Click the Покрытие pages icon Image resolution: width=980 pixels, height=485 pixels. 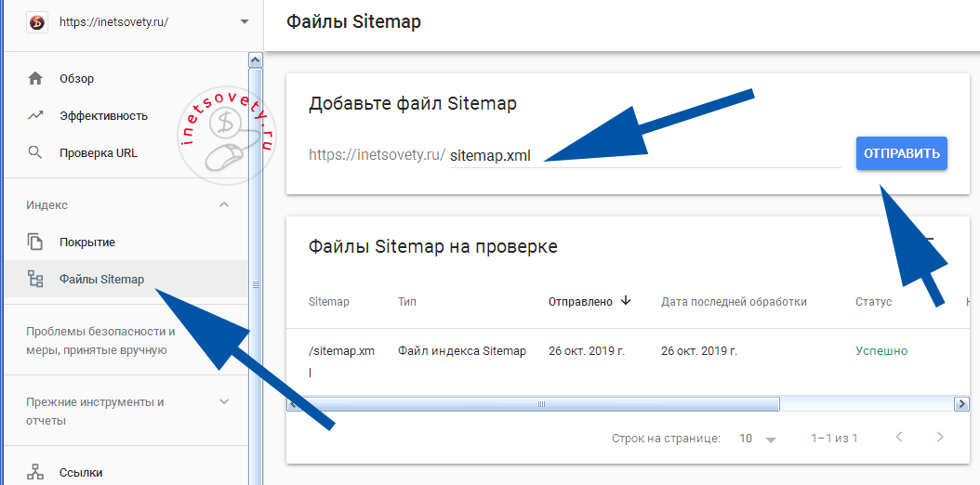tap(35, 242)
